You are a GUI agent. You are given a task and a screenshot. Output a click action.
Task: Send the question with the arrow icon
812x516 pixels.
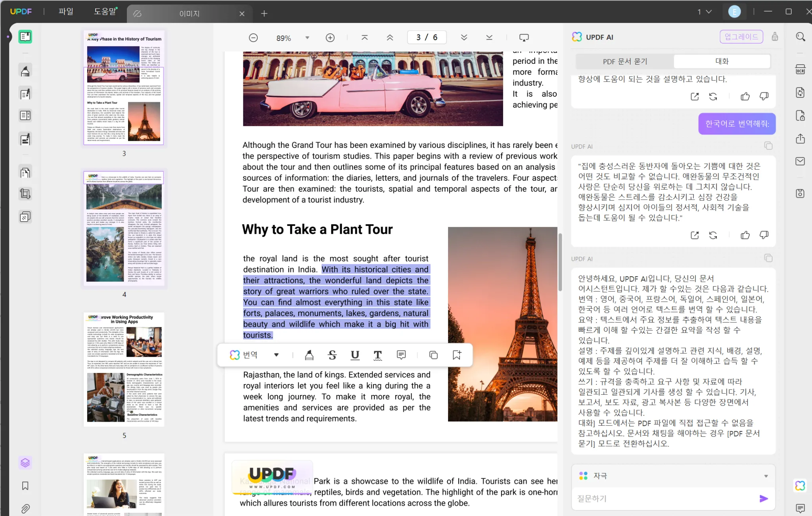point(764,499)
